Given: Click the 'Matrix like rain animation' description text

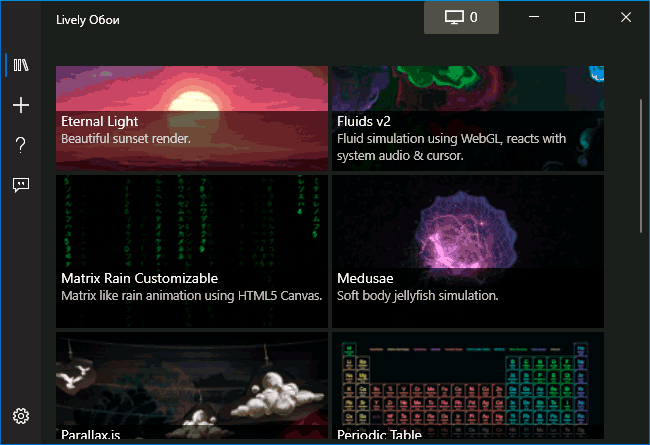Looking at the screenshot, I should [x=192, y=296].
